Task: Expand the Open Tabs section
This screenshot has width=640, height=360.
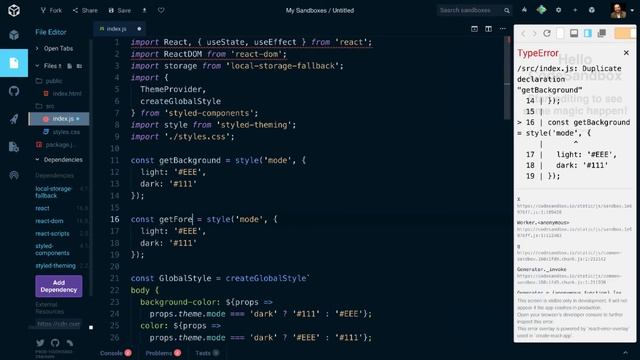Action: [x=59, y=48]
